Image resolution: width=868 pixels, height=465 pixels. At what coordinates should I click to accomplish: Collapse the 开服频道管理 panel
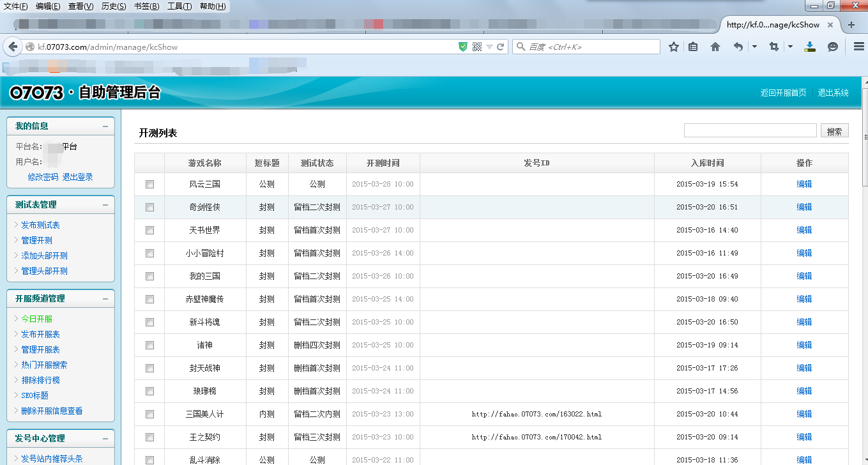pyautogui.click(x=105, y=299)
